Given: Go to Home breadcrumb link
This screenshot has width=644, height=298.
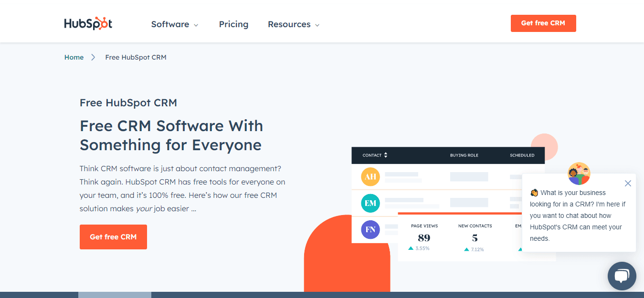Looking at the screenshot, I should 74,57.
